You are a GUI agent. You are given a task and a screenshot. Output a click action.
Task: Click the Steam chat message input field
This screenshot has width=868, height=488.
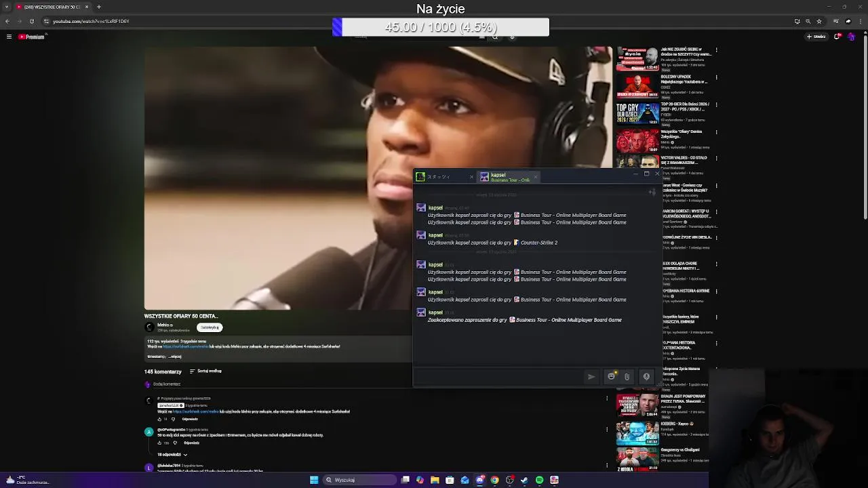coord(498,377)
